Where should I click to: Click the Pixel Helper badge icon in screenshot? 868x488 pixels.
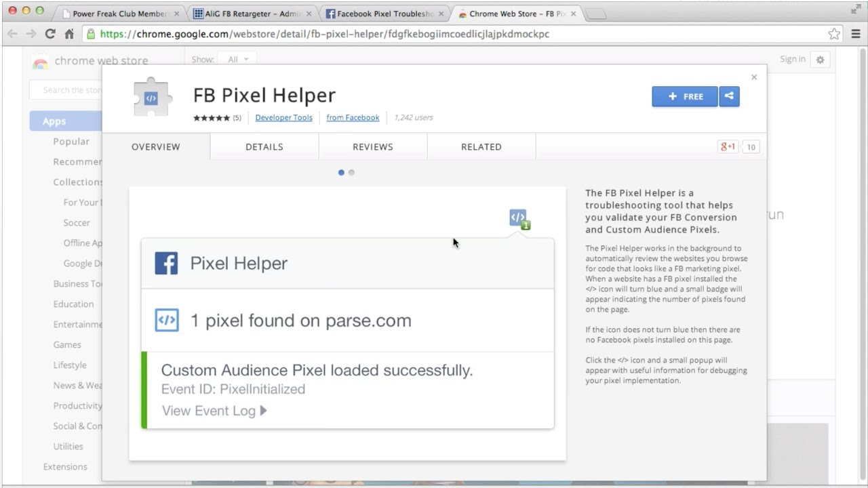point(519,219)
